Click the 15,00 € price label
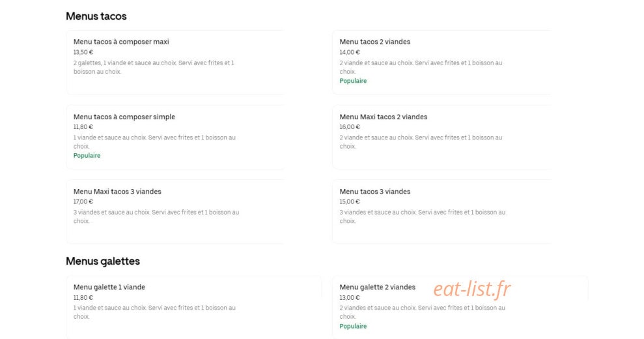The image size is (644, 339). [x=350, y=201]
